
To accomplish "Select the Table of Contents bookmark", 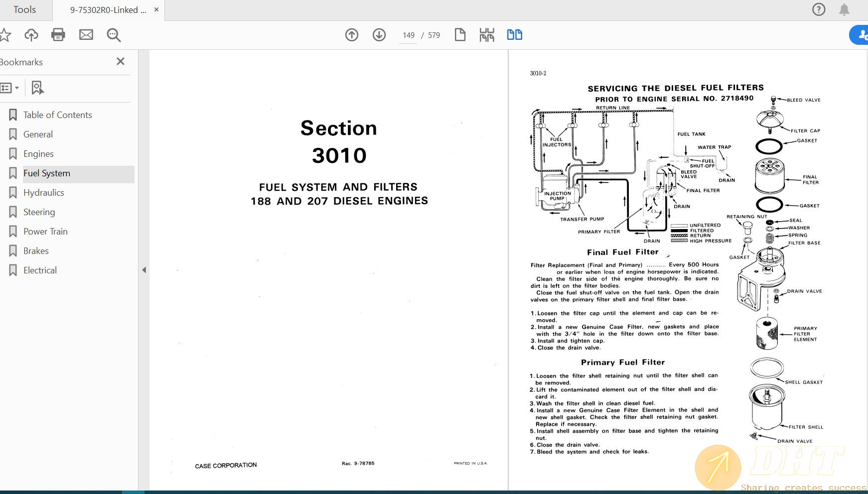I will click(57, 115).
